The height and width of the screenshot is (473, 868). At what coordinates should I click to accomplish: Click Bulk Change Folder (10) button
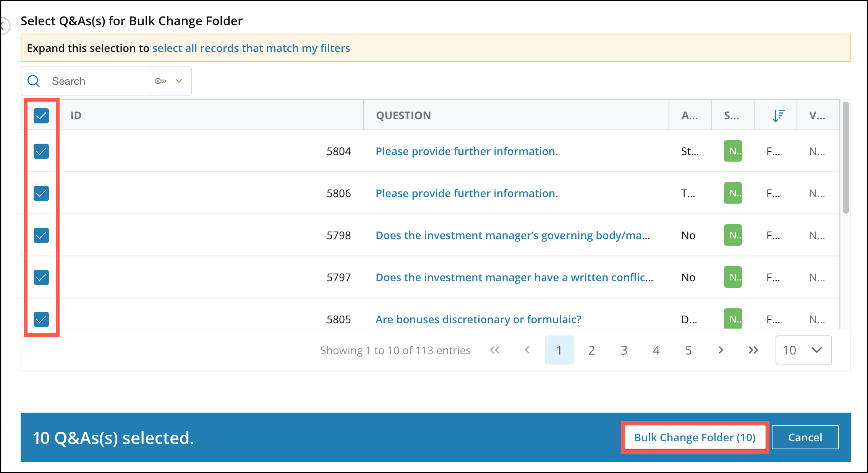(695, 437)
